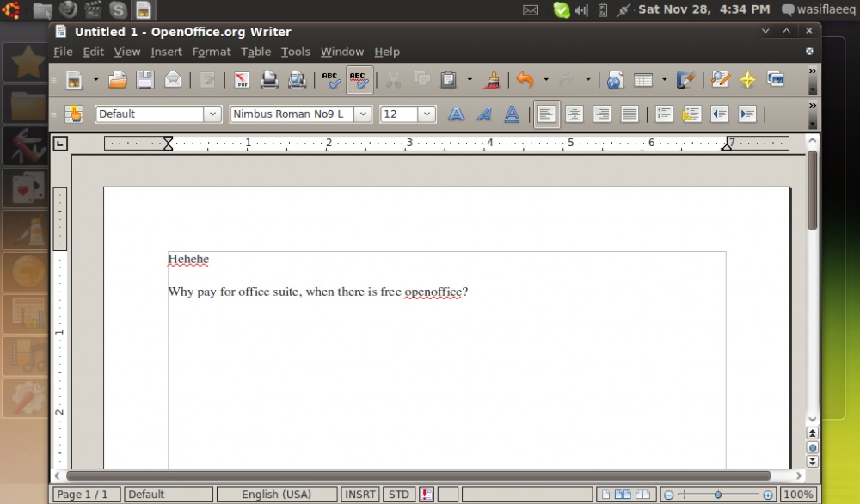Image resolution: width=860 pixels, height=504 pixels.
Task: Open the Font Size dropdown arrow
Action: coord(427,114)
